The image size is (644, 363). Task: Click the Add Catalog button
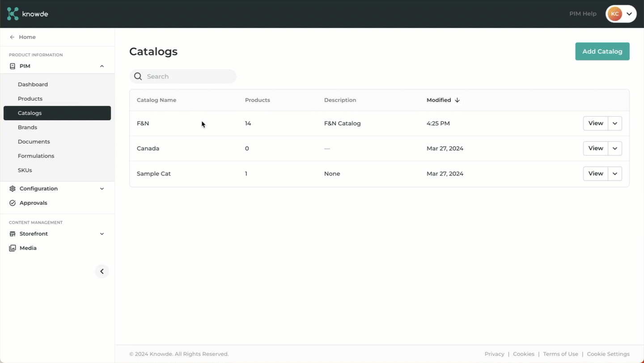(x=602, y=51)
